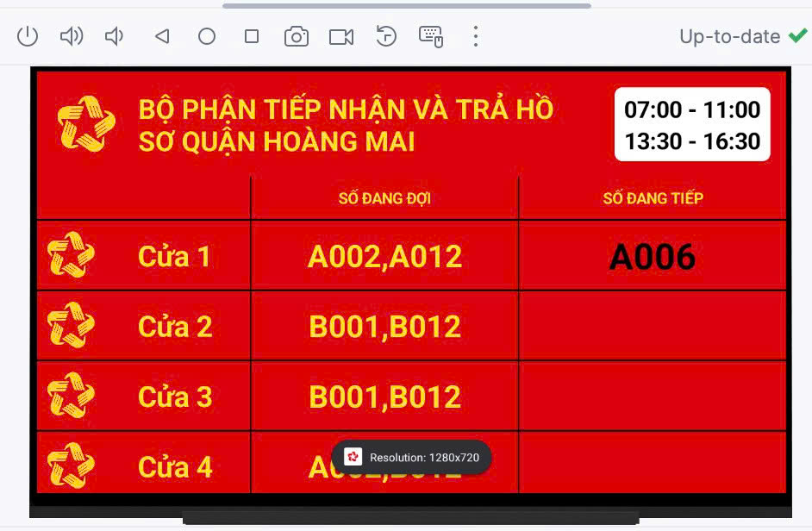812x531 pixels.
Task: Open the three-dot more options menu
Action: click(x=475, y=36)
